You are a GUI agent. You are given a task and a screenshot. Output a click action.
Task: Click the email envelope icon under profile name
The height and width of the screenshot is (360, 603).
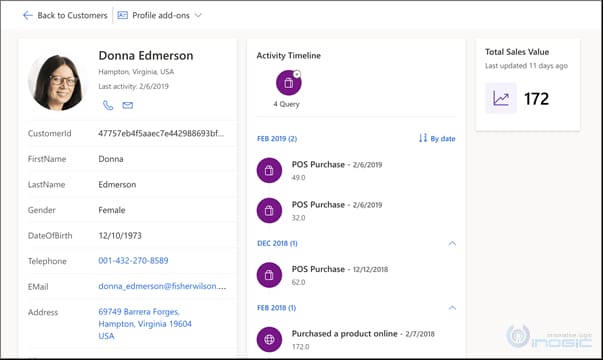point(128,105)
